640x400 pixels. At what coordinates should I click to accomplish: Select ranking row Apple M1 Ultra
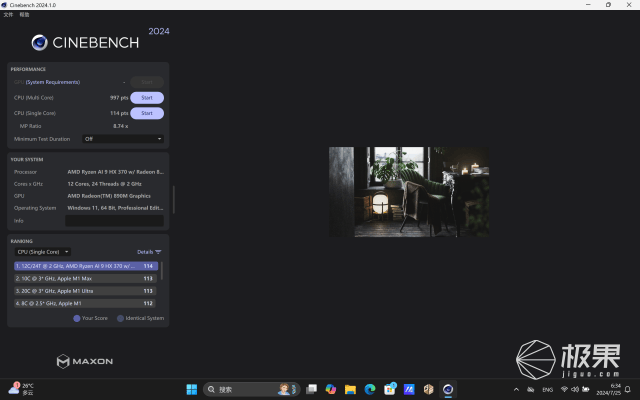click(85, 291)
